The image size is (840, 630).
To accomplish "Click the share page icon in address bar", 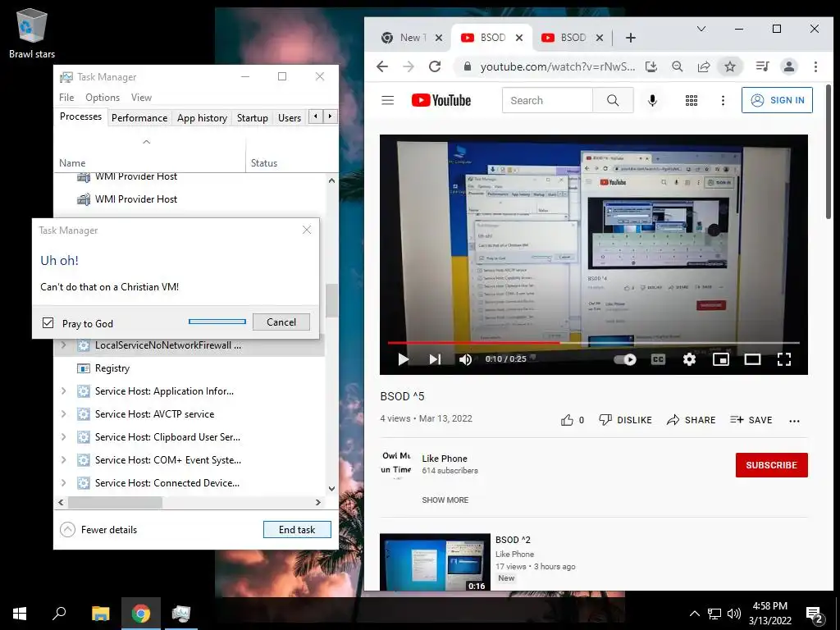I will pyautogui.click(x=703, y=66).
